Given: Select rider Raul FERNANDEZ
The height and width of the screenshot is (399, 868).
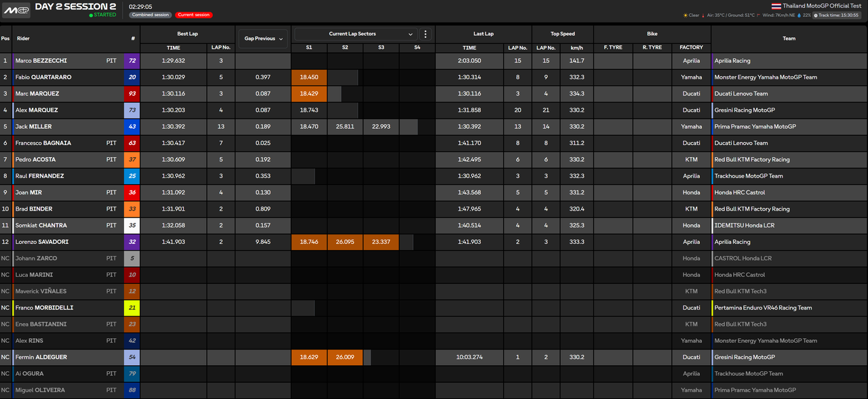Looking at the screenshot, I should [x=40, y=176].
